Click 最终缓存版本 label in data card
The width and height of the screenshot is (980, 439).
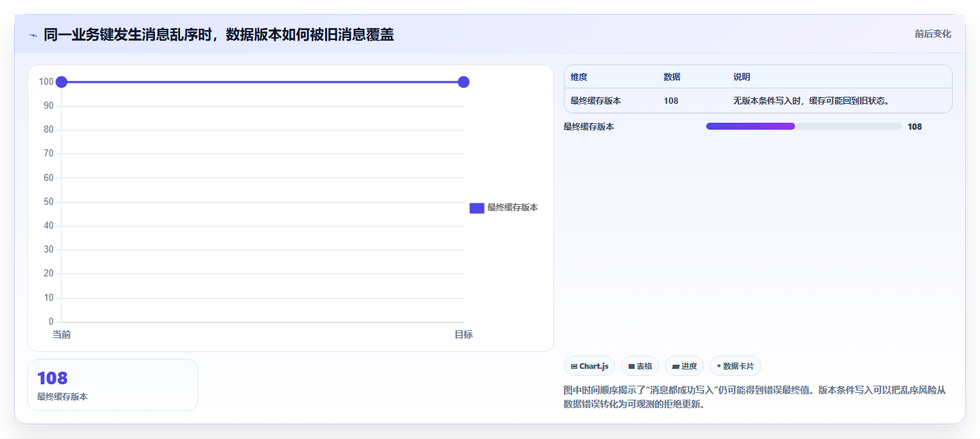tap(62, 397)
